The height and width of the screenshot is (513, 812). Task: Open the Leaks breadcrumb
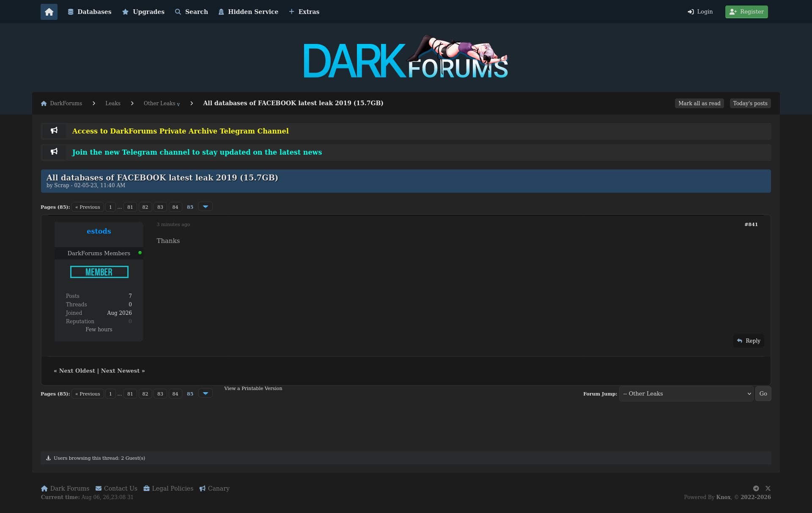pos(113,104)
